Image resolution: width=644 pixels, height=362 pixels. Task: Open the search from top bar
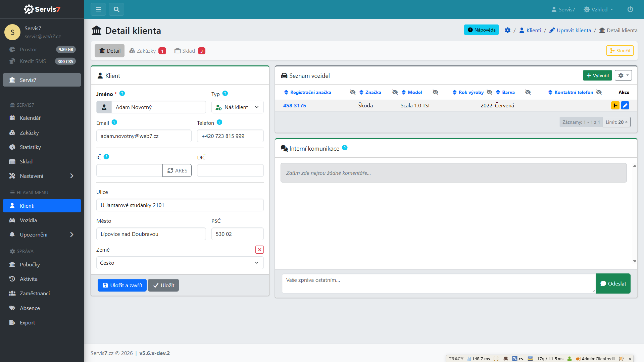[x=116, y=9]
